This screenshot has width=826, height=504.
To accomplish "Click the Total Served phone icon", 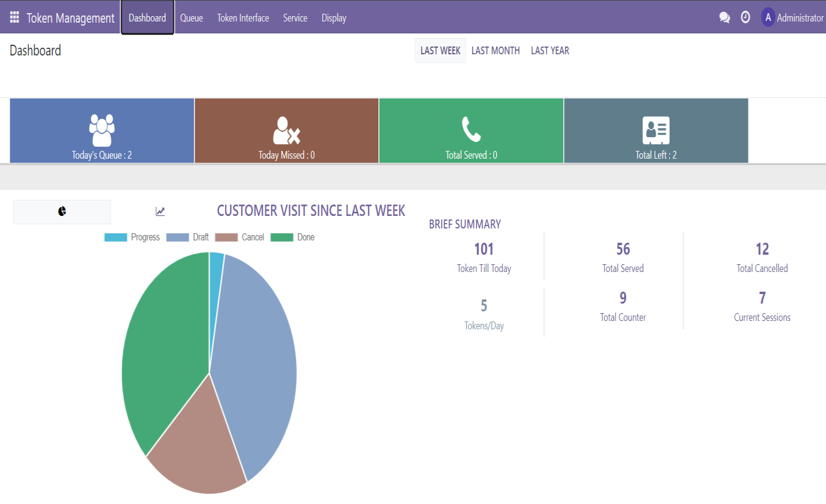I will click(471, 129).
